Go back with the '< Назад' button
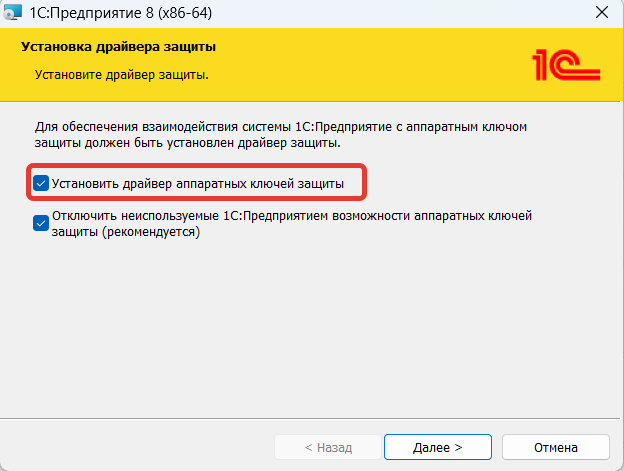The image size is (624, 471). coord(327,447)
